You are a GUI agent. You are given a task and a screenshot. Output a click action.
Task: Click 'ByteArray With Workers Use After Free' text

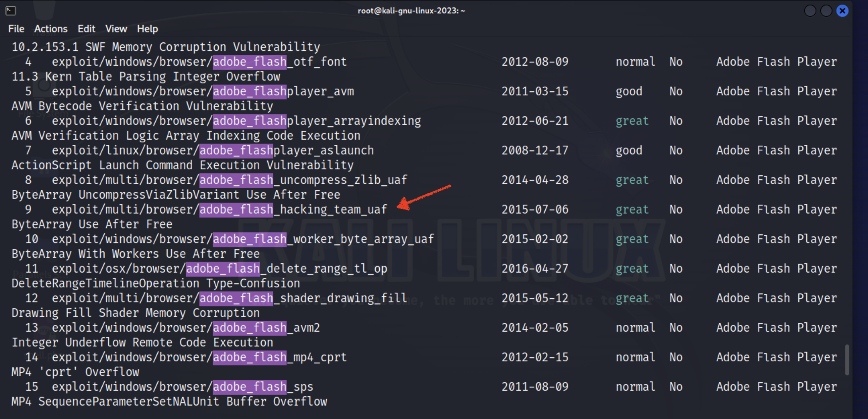point(135,254)
